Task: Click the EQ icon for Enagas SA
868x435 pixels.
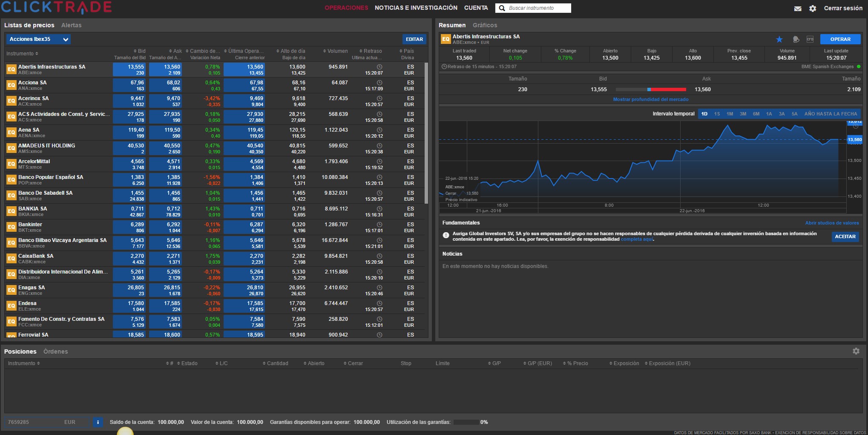Action: 11,290
